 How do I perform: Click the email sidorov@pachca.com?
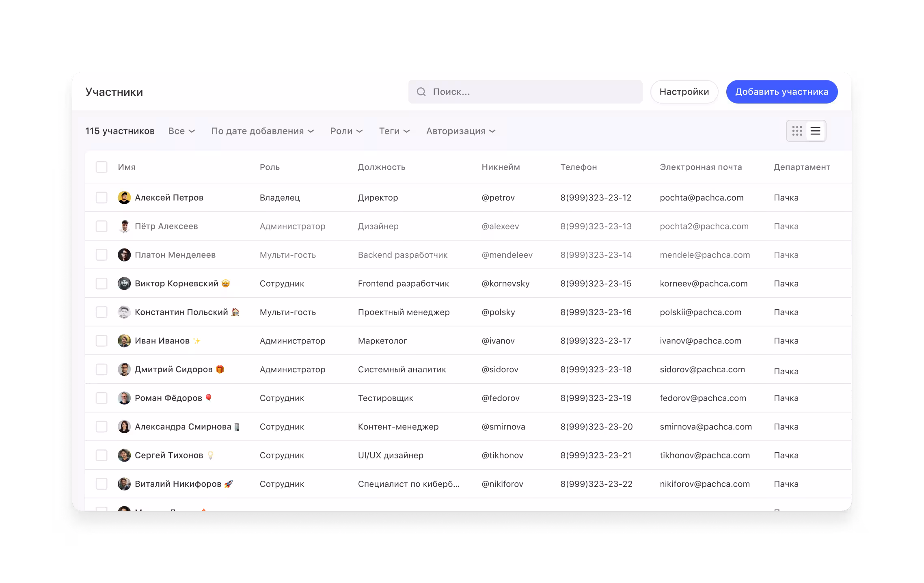(702, 369)
